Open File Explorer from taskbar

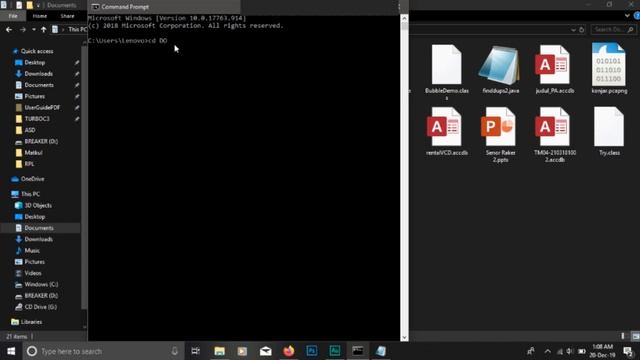(x=219, y=351)
